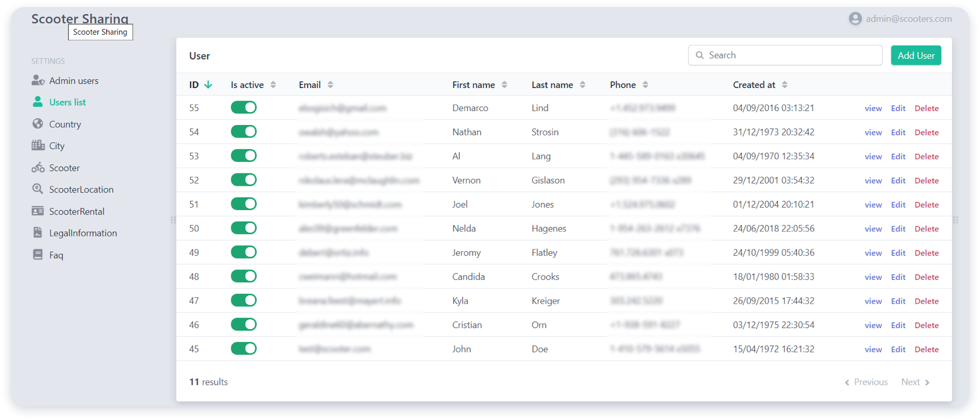Click the LegalInformation document icon
This screenshot has height=420, width=980.
pos(38,233)
